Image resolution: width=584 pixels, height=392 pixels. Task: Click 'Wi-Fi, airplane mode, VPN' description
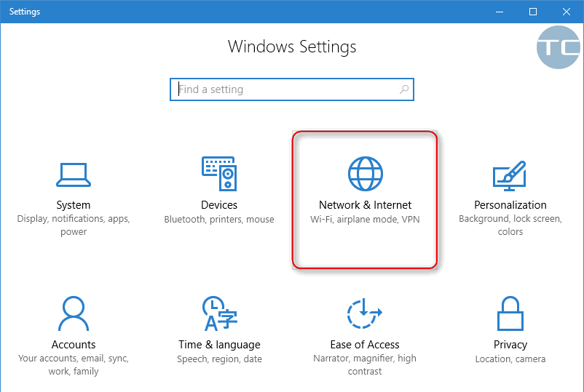point(365,220)
